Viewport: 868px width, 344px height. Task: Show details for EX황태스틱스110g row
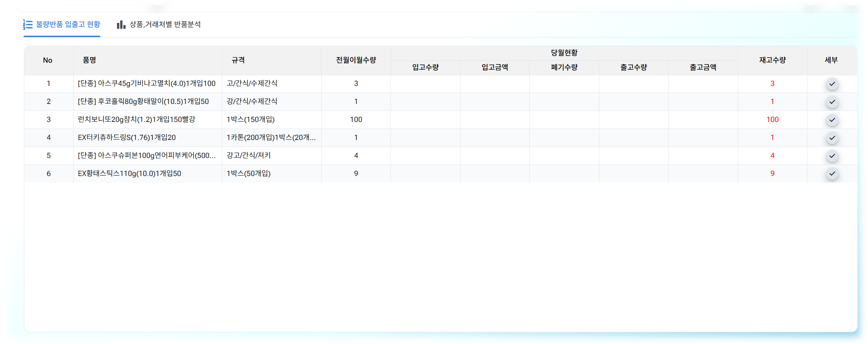(x=832, y=174)
